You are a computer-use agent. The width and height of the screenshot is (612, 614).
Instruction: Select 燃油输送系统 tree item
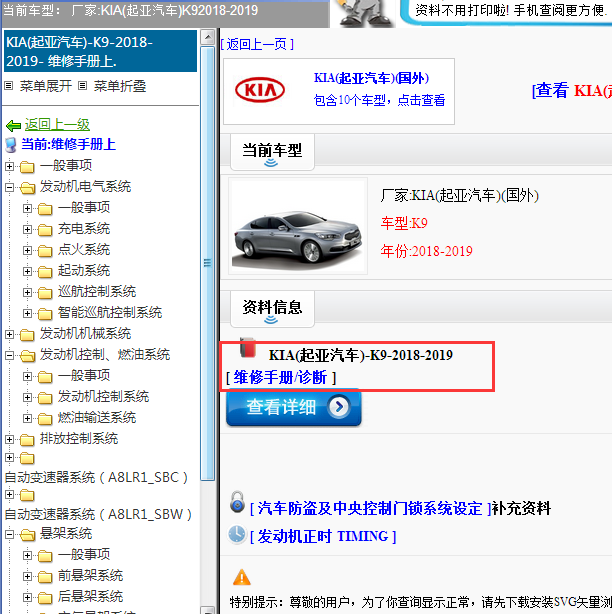coord(97,418)
